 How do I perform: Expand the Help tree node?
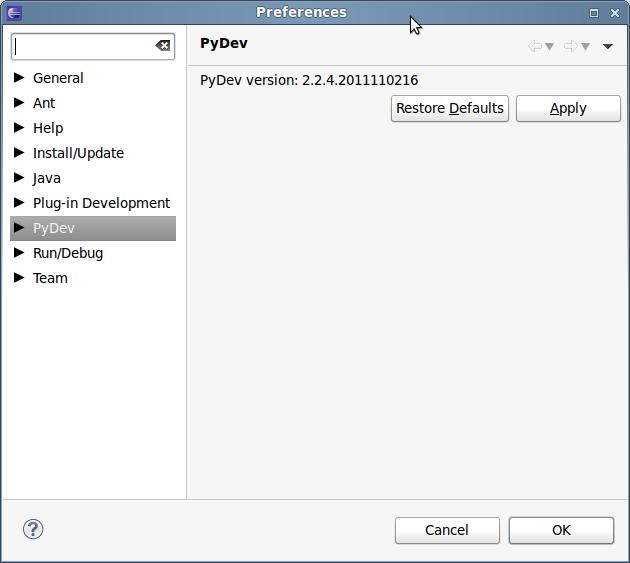pos(19,127)
